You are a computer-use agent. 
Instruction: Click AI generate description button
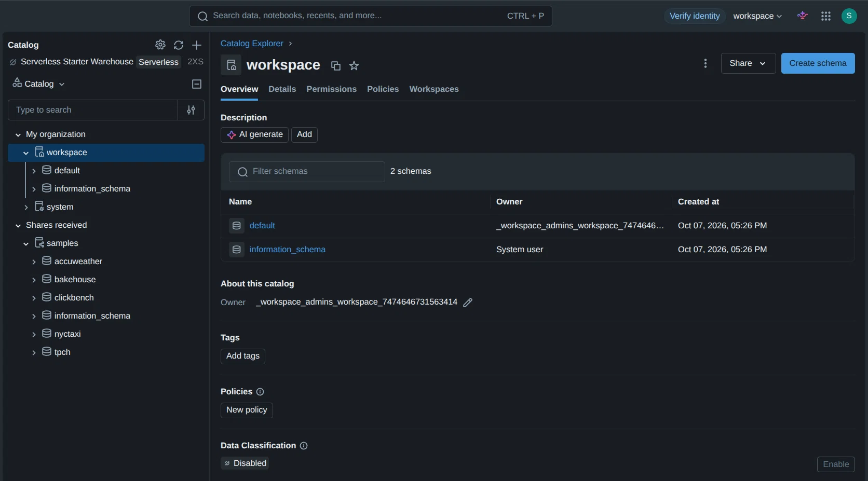(x=254, y=135)
